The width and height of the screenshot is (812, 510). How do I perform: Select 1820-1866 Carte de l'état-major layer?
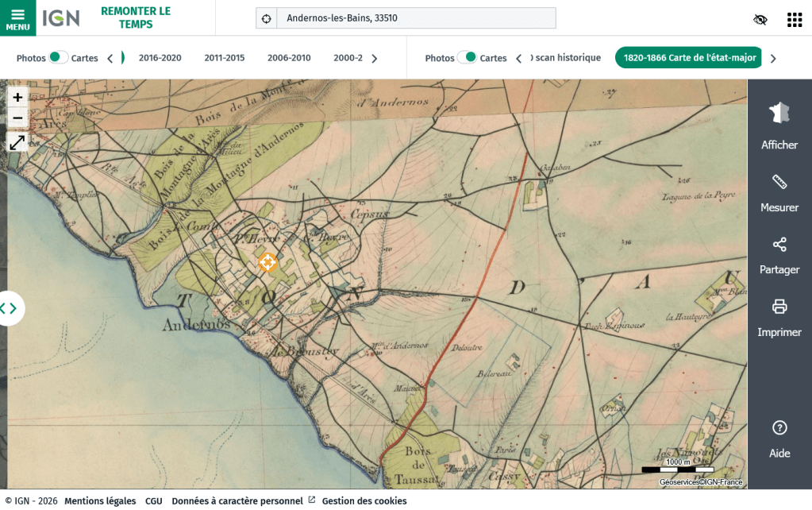689,58
